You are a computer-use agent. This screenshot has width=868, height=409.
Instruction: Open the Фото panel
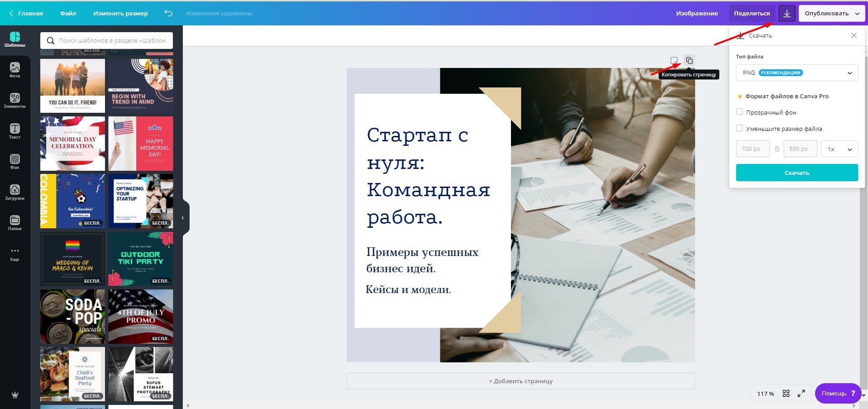click(x=15, y=70)
